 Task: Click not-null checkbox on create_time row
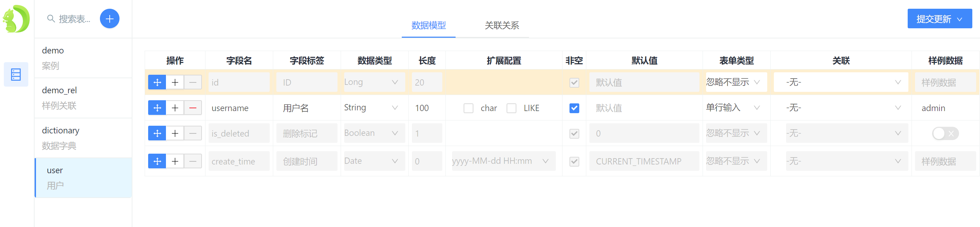(574, 162)
